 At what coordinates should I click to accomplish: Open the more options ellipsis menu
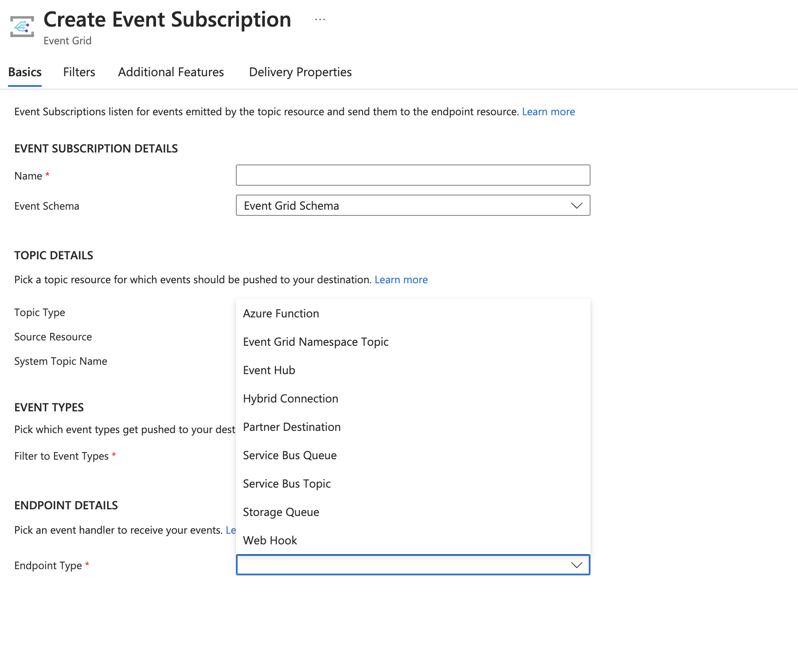point(320,20)
